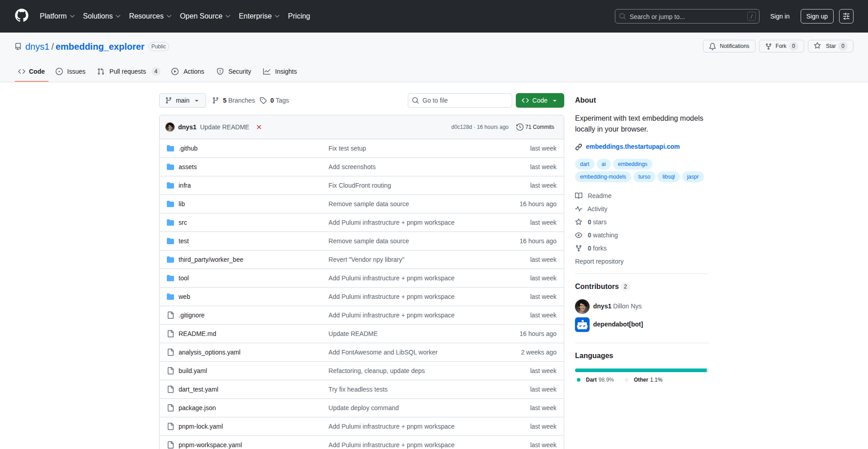Viewport: 868px width, 449px height.
Task: Click the .github folder icon
Action: pos(170,148)
